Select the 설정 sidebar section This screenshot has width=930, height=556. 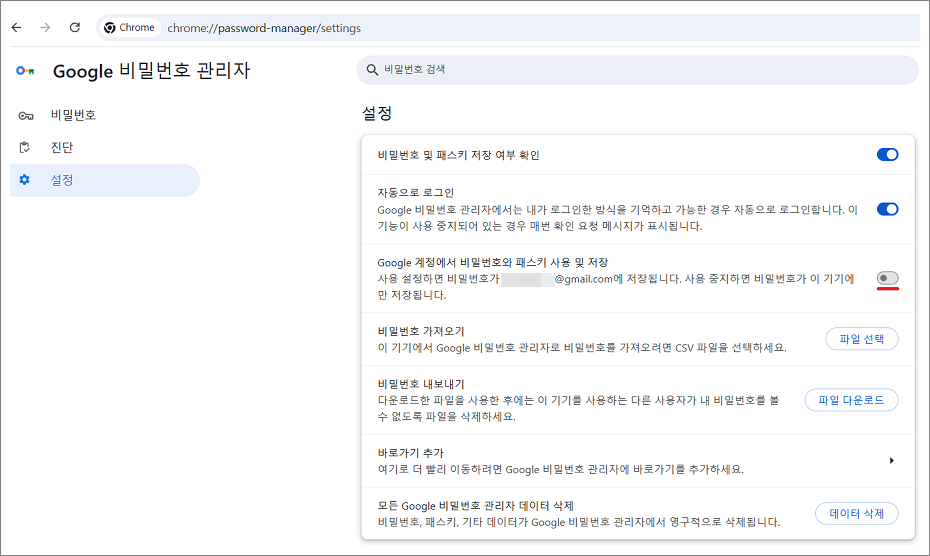[105, 180]
